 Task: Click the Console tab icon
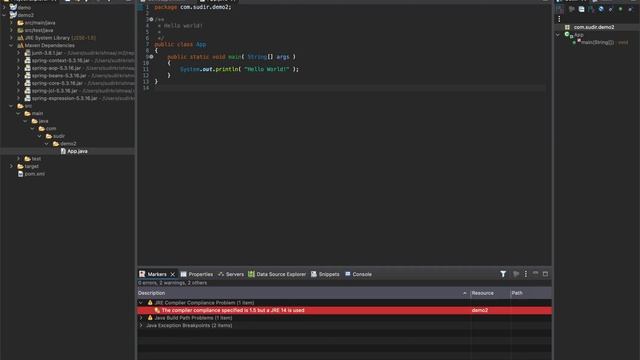(x=348, y=274)
